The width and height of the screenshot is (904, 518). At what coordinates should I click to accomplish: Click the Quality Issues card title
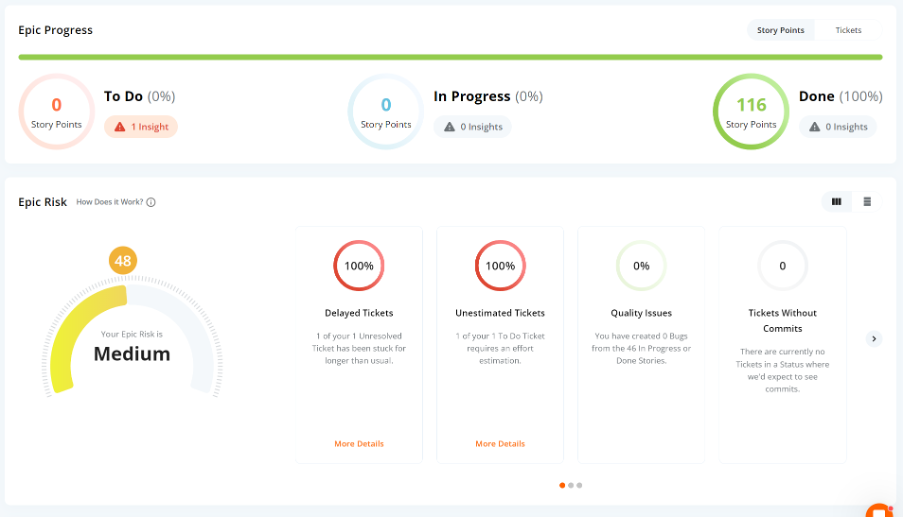[641, 313]
